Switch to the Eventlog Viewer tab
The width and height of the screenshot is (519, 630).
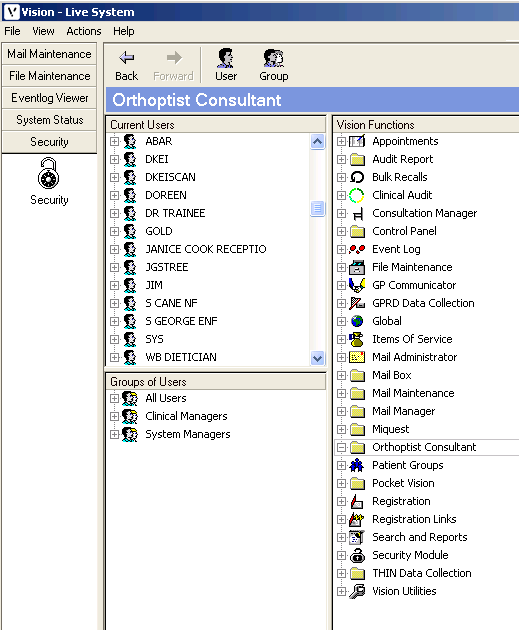[49, 98]
